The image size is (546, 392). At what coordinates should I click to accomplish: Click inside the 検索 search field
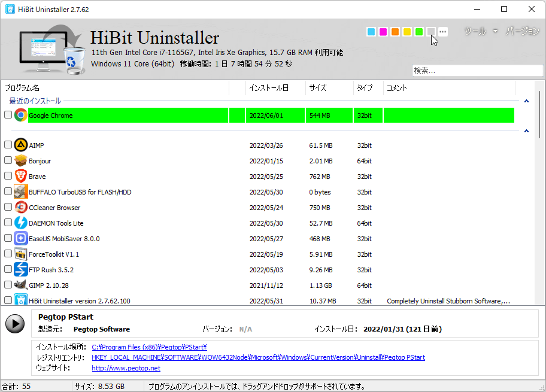pyautogui.click(x=477, y=70)
